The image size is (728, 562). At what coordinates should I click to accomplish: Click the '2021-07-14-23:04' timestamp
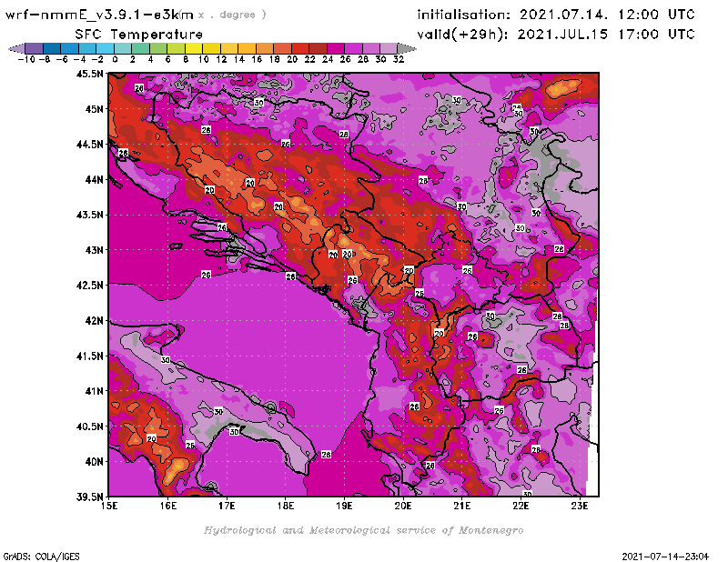tap(665, 557)
